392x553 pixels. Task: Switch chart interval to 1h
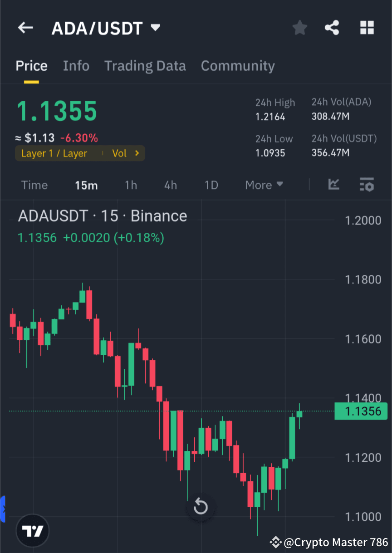coord(131,185)
